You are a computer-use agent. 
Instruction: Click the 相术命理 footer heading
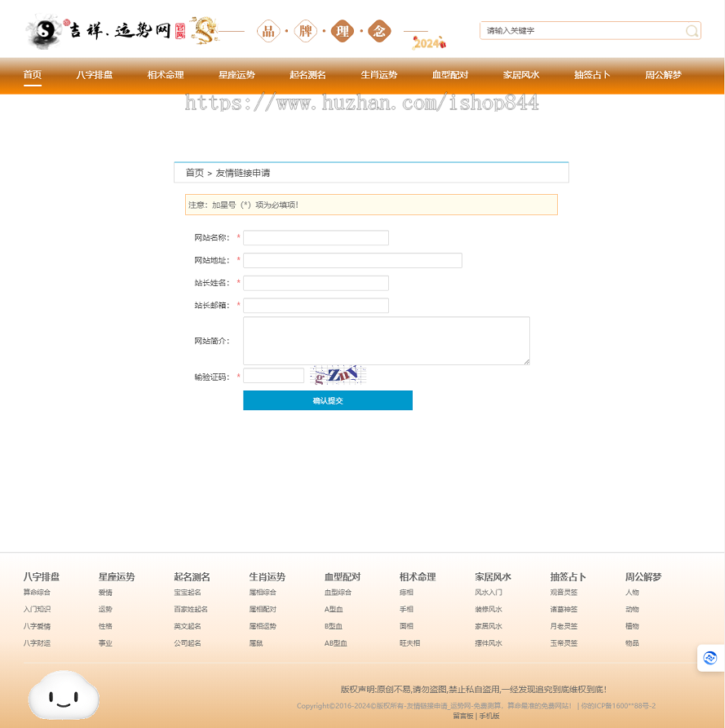tap(418, 576)
